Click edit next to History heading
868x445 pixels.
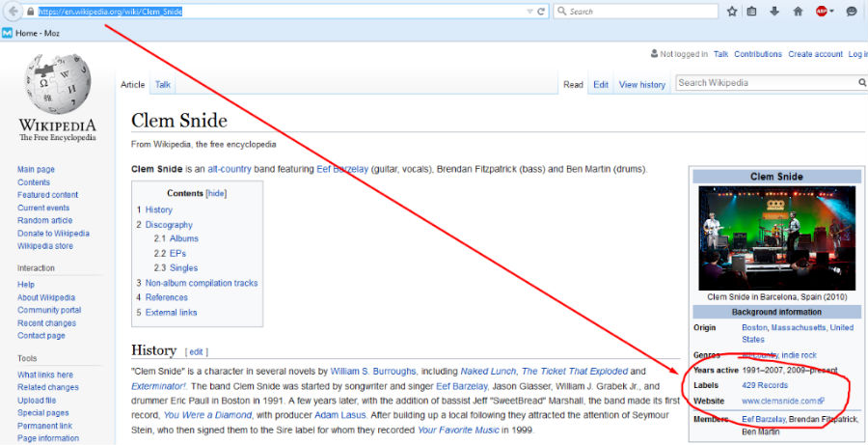pos(196,352)
